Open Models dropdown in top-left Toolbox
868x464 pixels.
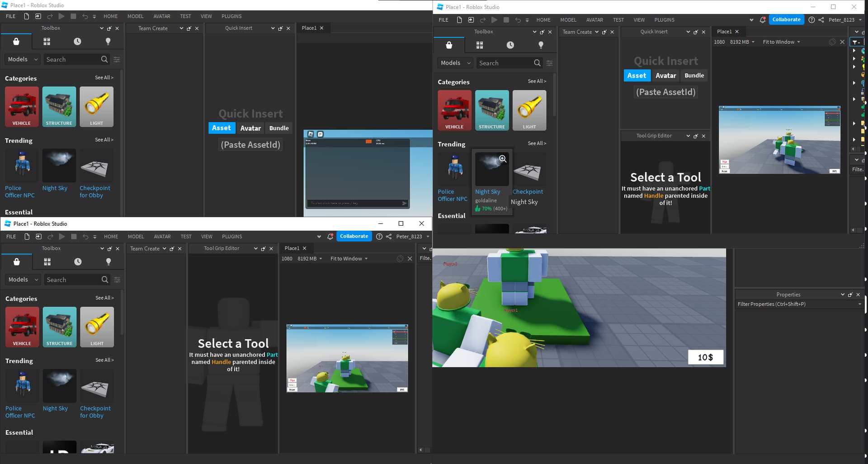pos(23,59)
